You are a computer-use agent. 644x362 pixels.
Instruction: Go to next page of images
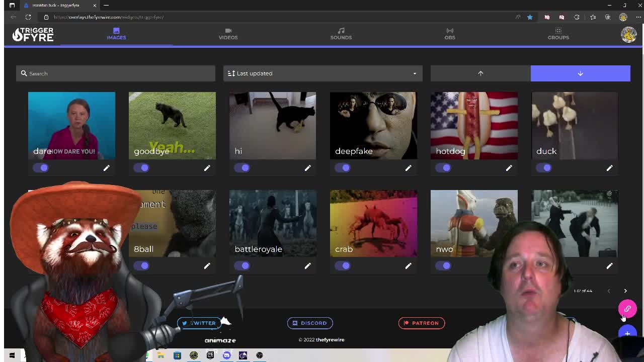coord(625,291)
